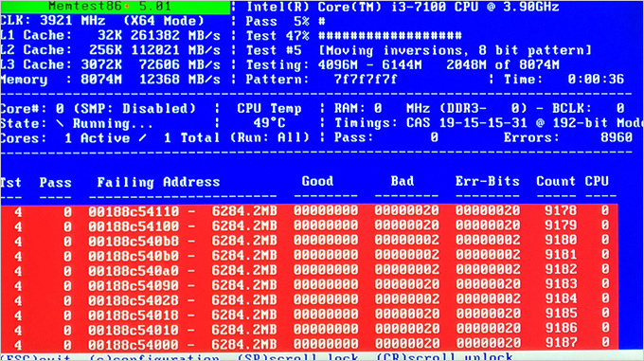Click the error Count value 9183

(561, 284)
